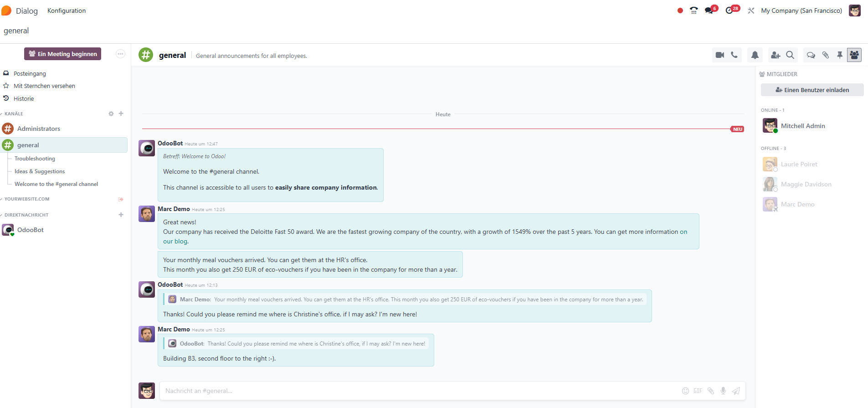Open emoji picker in message composer
Image resolution: width=868 pixels, height=408 pixels.
pos(685,391)
